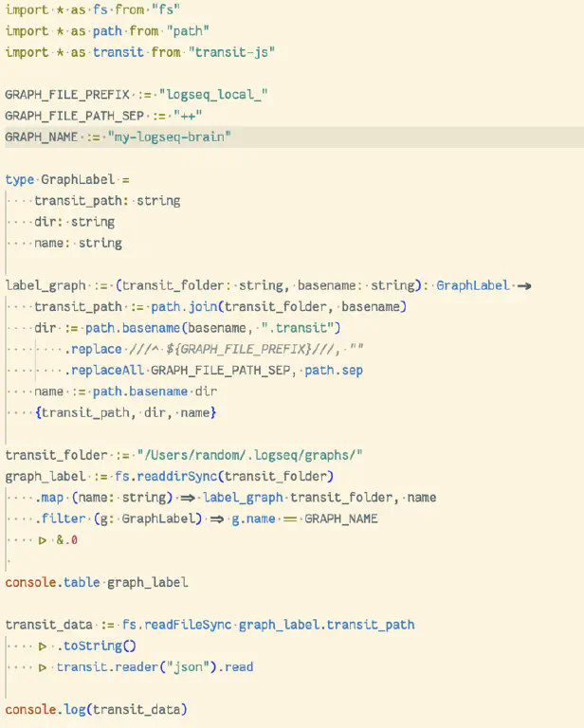Click the GRAPH_FILE_PREFIX constant declaration

(65, 95)
